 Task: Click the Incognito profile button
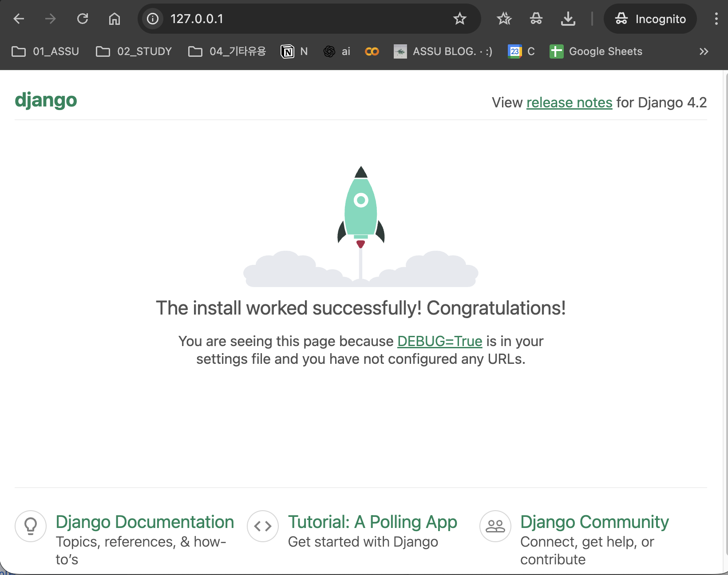pos(650,19)
